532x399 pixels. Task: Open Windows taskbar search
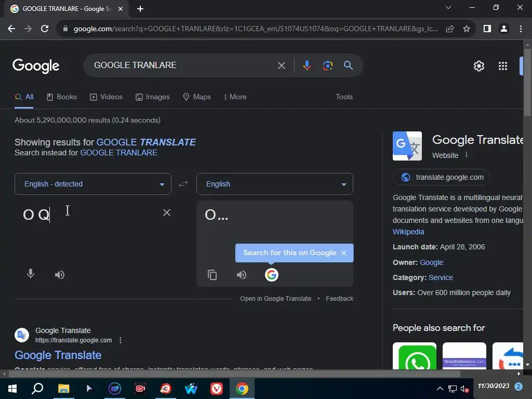(x=37, y=389)
